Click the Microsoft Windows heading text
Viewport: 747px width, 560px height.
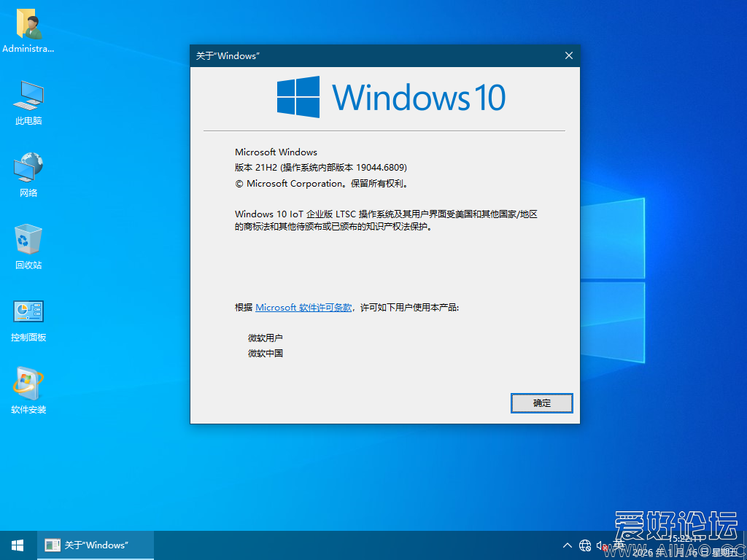click(x=276, y=152)
